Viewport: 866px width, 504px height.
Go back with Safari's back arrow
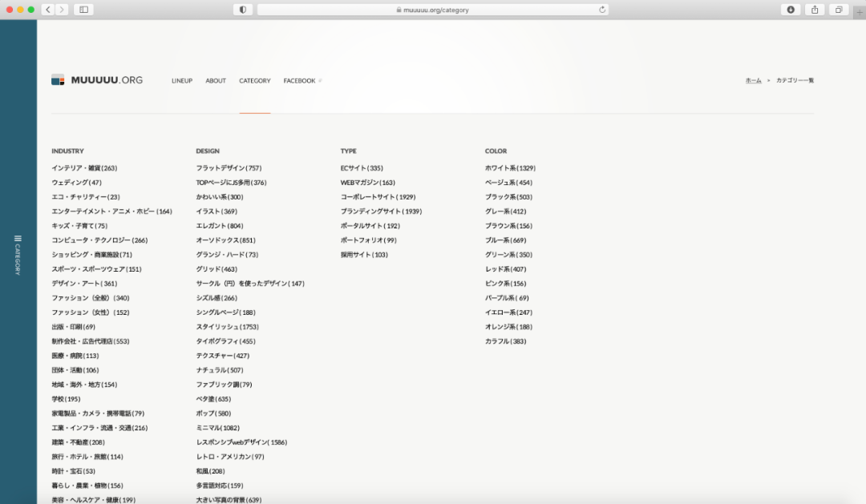click(47, 10)
